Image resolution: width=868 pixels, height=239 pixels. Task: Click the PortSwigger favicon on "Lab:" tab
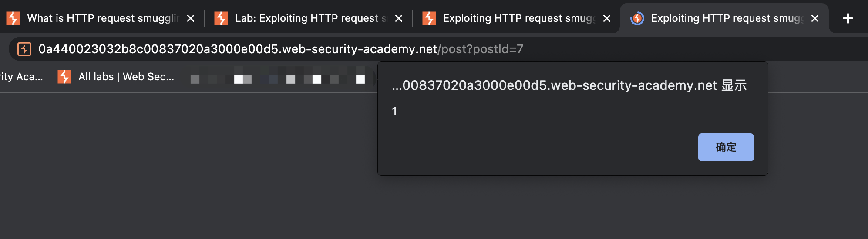(221, 18)
